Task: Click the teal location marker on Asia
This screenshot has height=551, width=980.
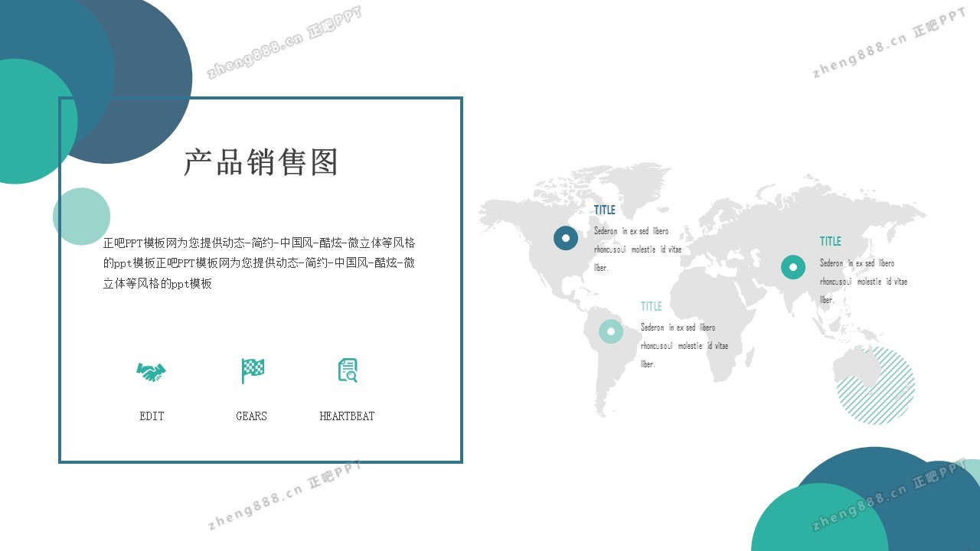Action: click(x=793, y=267)
